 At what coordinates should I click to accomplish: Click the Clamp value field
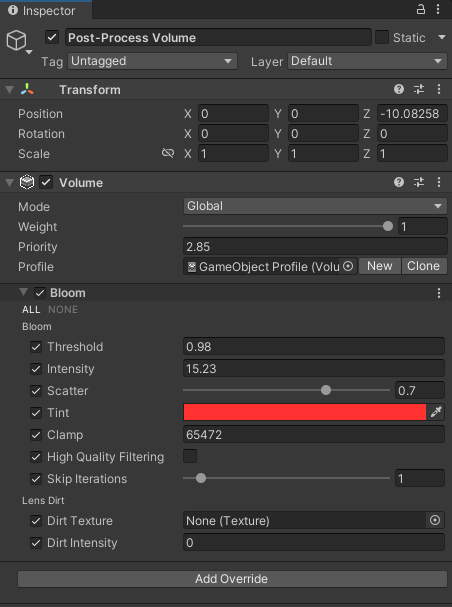pos(314,435)
